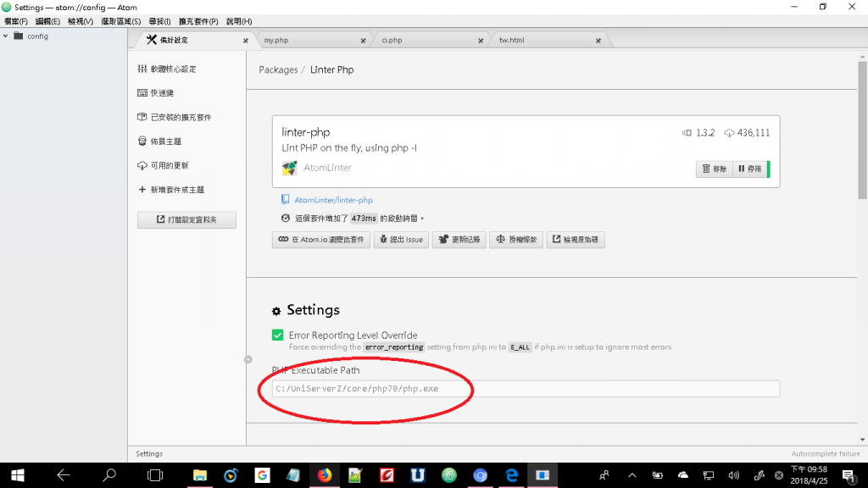Click the Report Issue button
This screenshot has width=868, height=488.
tap(401, 240)
